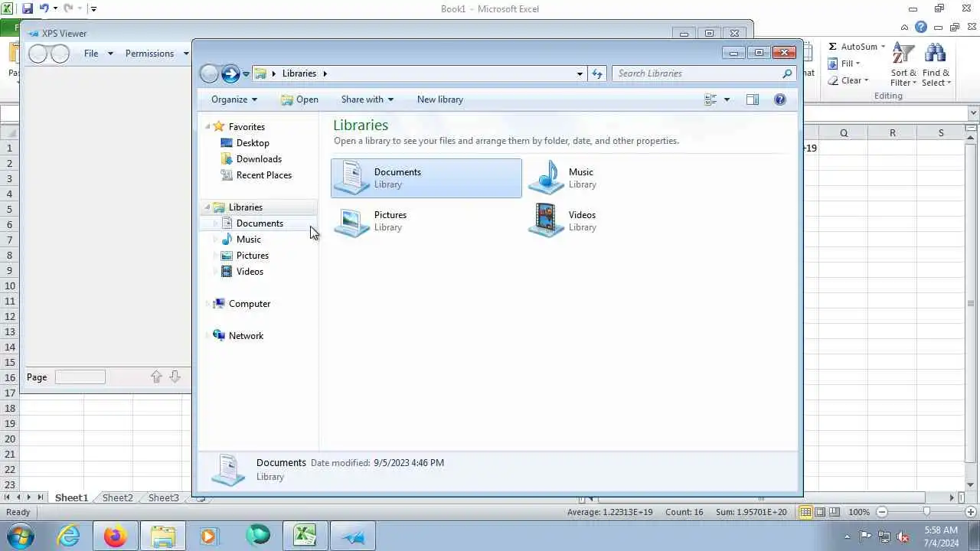Click New library button

(x=439, y=99)
